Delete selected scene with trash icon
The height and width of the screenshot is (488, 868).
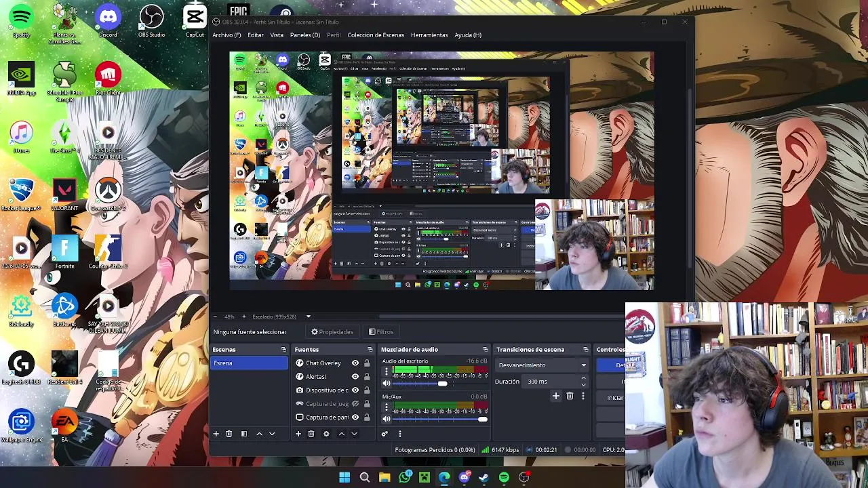point(229,434)
